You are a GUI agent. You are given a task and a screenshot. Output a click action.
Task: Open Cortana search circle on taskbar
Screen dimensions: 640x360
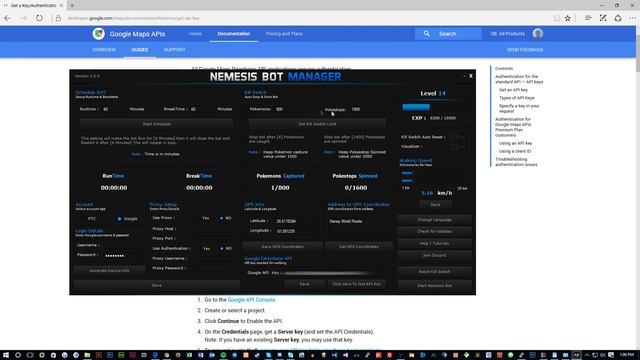click(x=18, y=355)
